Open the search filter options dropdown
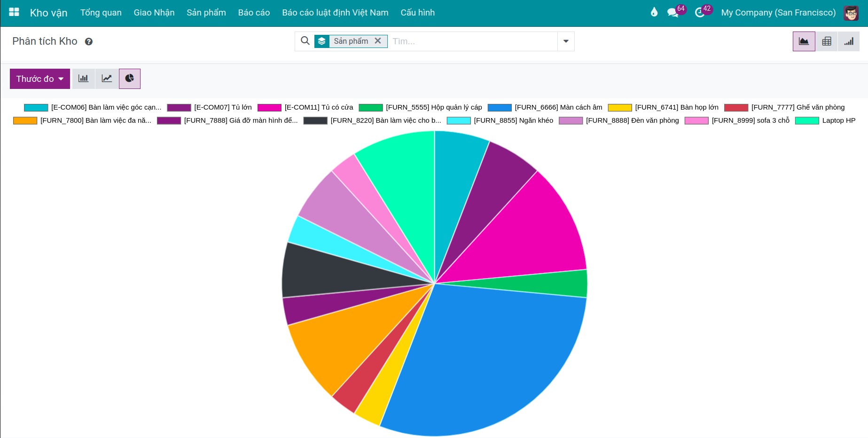 pos(566,41)
